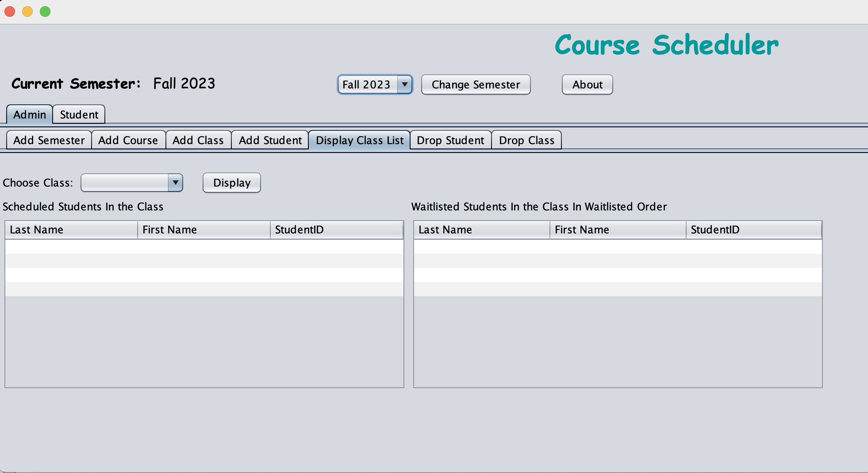Click StudentID header in waitlisted students table
Viewport: 868px width, 473px height.
753,230
